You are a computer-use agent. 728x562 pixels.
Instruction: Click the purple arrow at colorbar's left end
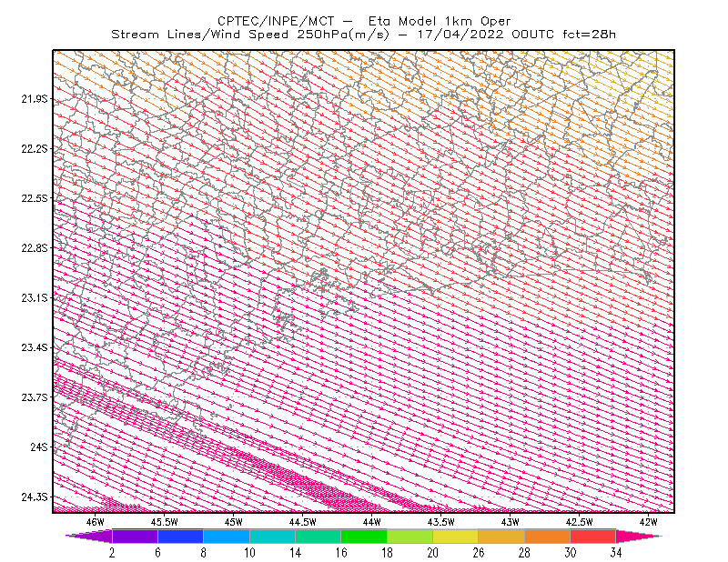click(89, 536)
